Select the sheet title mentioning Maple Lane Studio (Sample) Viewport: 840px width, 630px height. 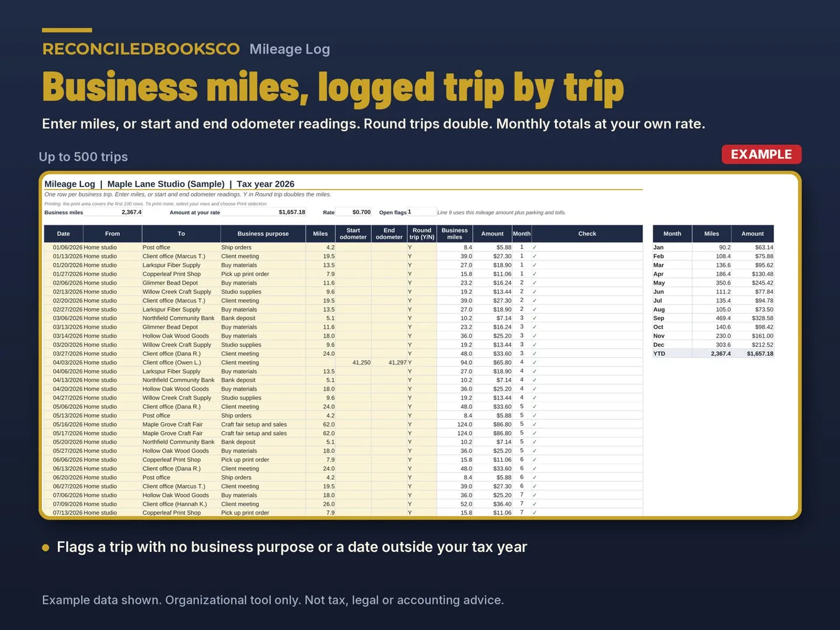(169, 184)
